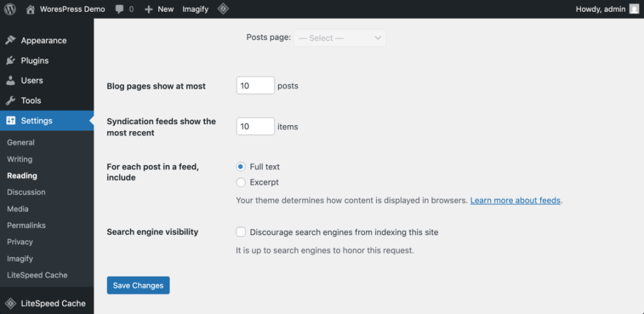
Task: Click the Search engine visibility label
Action: pyautogui.click(x=153, y=232)
